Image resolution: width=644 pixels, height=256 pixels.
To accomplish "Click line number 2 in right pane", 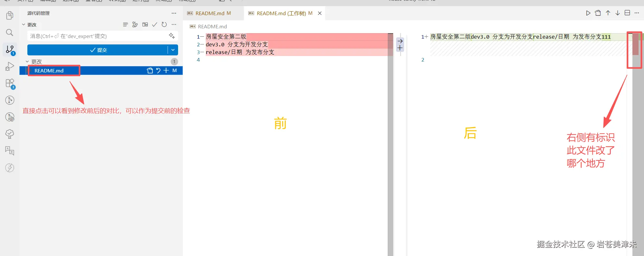I will point(423,60).
